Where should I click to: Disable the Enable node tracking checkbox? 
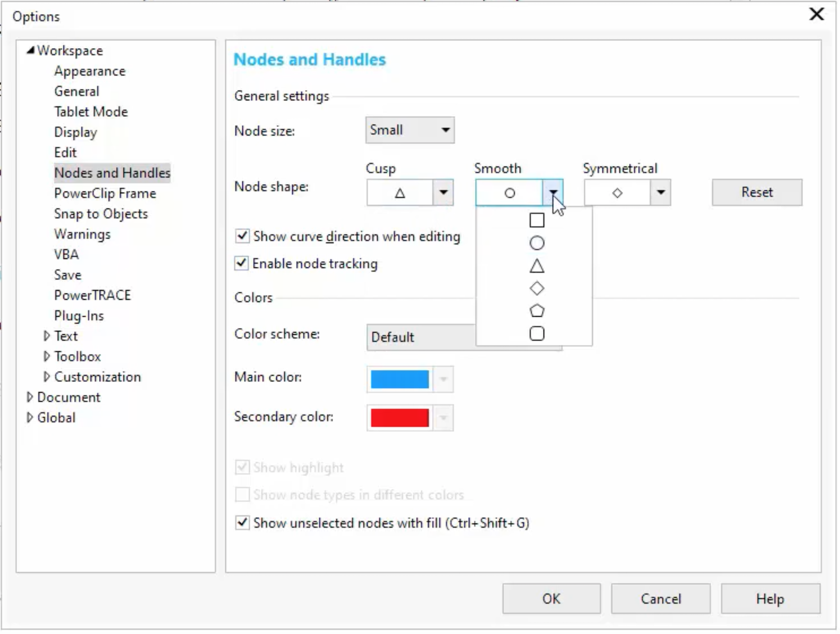(x=242, y=263)
